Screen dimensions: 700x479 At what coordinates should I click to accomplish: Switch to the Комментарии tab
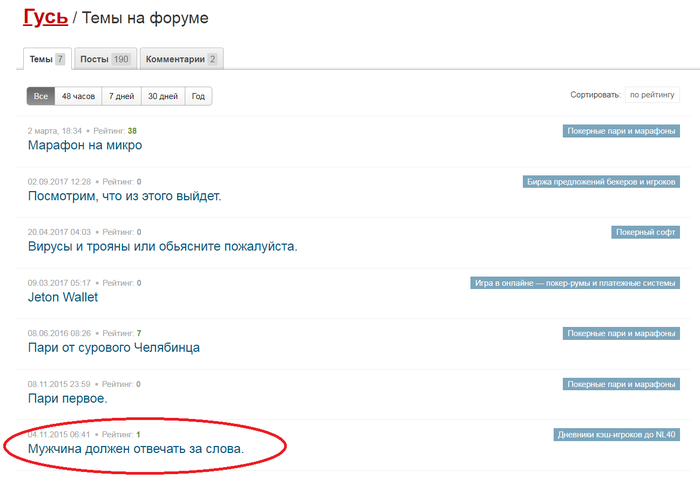click(x=181, y=59)
